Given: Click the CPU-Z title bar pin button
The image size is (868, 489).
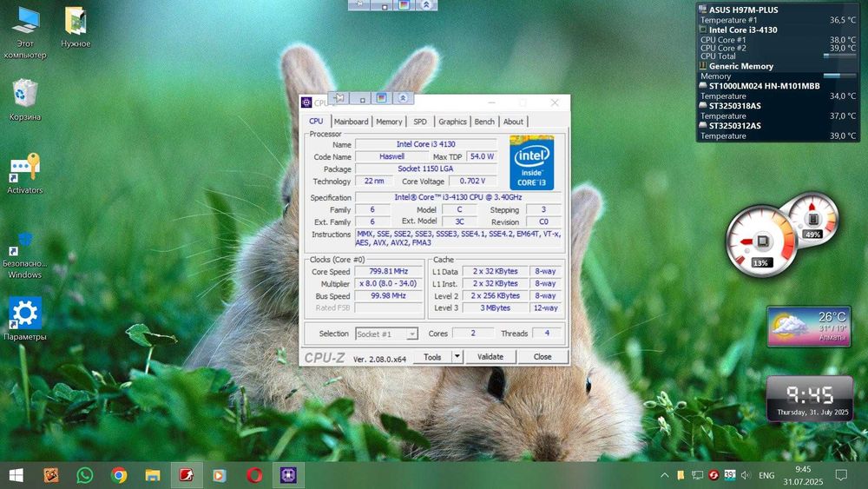Looking at the screenshot, I should tap(339, 98).
